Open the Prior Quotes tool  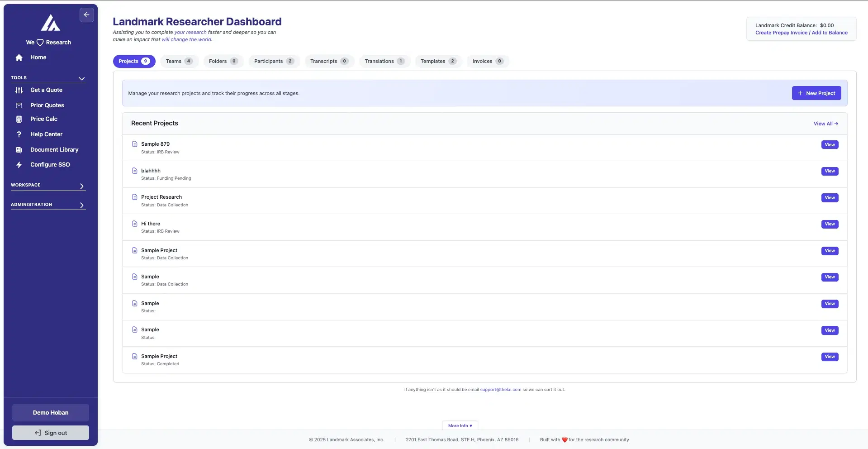click(47, 105)
